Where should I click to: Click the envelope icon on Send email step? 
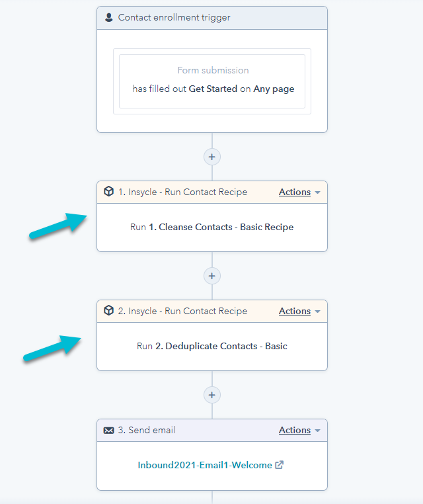pos(108,431)
